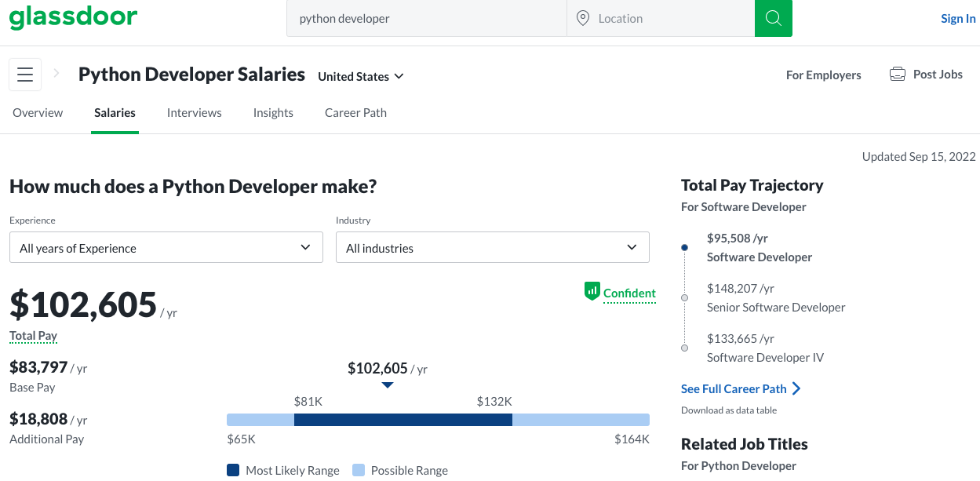
Task: Switch to the Overview tab
Action: (38, 112)
